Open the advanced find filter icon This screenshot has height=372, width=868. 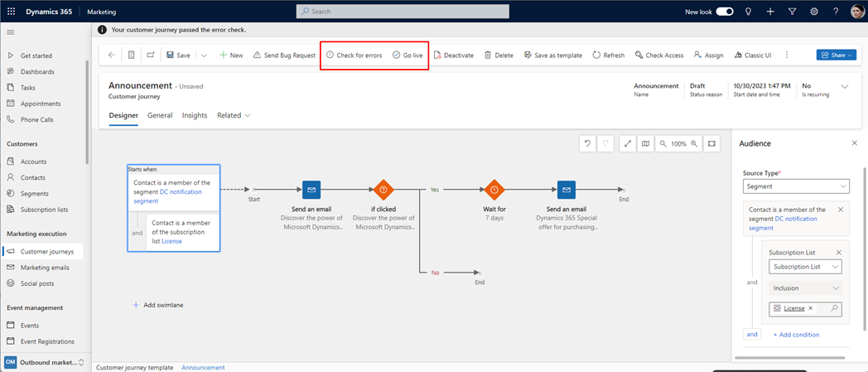(792, 11)
